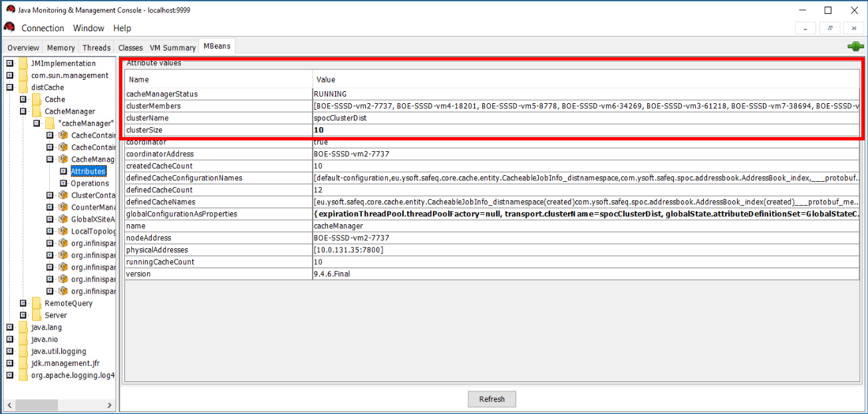Image resolution: width=868 pixels, height=414 pixels.
Task: Click the RemoteQuery folder icon
Action: pos(37,303)
